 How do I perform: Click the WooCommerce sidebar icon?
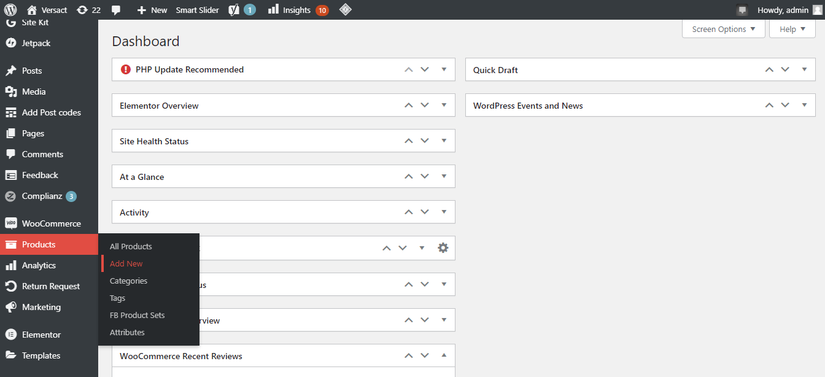click(11, 223)
